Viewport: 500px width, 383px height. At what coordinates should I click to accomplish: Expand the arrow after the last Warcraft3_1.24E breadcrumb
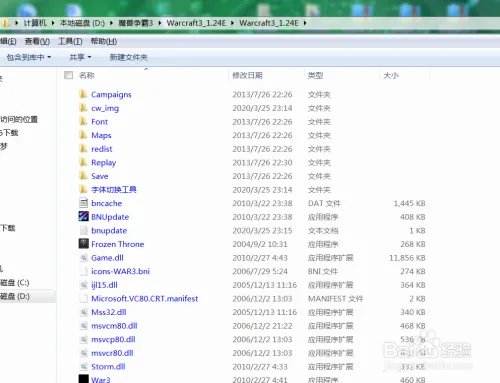[x=305, y=23]
